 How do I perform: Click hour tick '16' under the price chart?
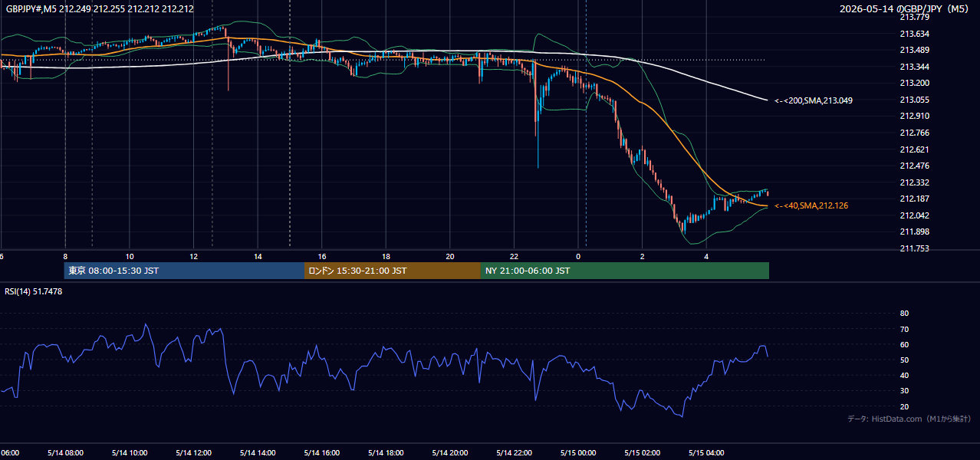pyautogui.click(x=321, y=257)
